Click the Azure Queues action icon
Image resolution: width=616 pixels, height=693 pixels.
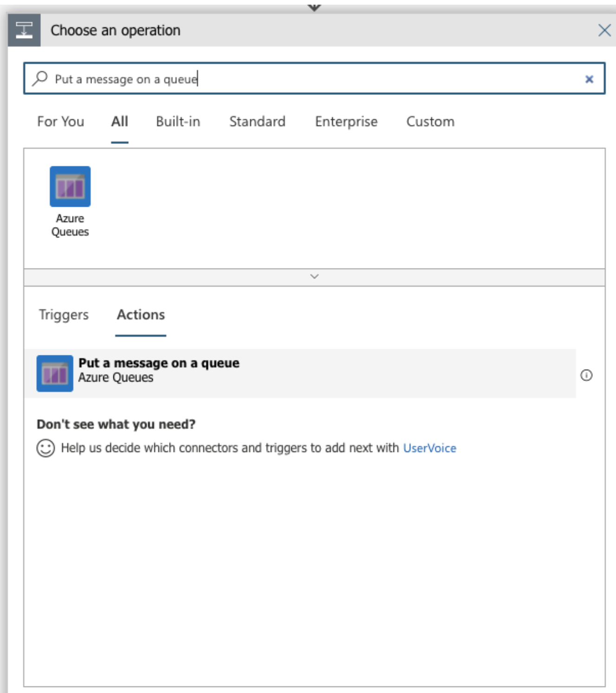tap(55, 373)
